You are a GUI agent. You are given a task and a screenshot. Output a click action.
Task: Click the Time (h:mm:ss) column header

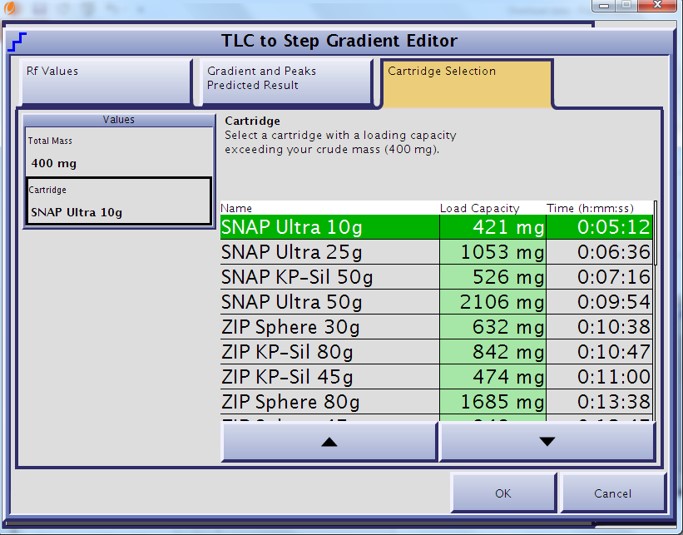point(596,208)
